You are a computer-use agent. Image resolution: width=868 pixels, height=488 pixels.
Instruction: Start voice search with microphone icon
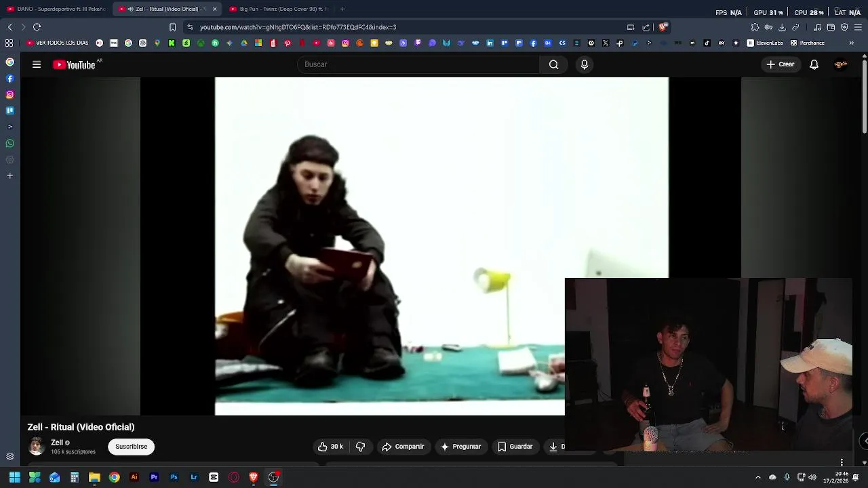tap(585, 64)
